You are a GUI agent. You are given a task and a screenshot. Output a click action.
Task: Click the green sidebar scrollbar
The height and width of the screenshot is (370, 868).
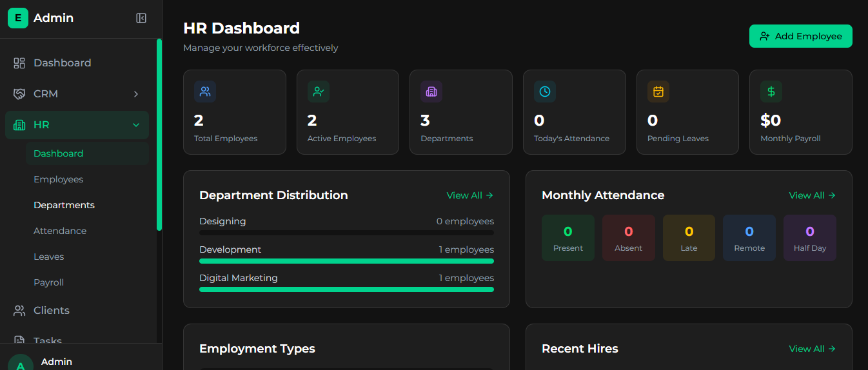click(159, 134)
